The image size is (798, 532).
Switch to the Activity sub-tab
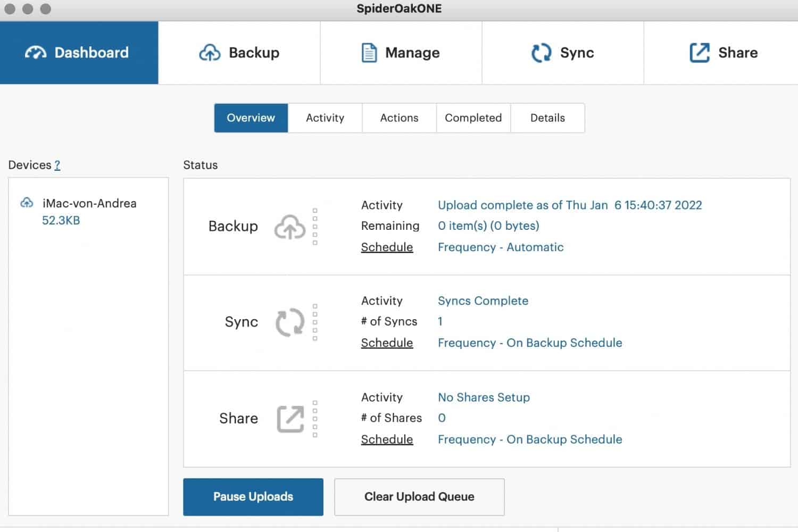[x=325, y=118]
